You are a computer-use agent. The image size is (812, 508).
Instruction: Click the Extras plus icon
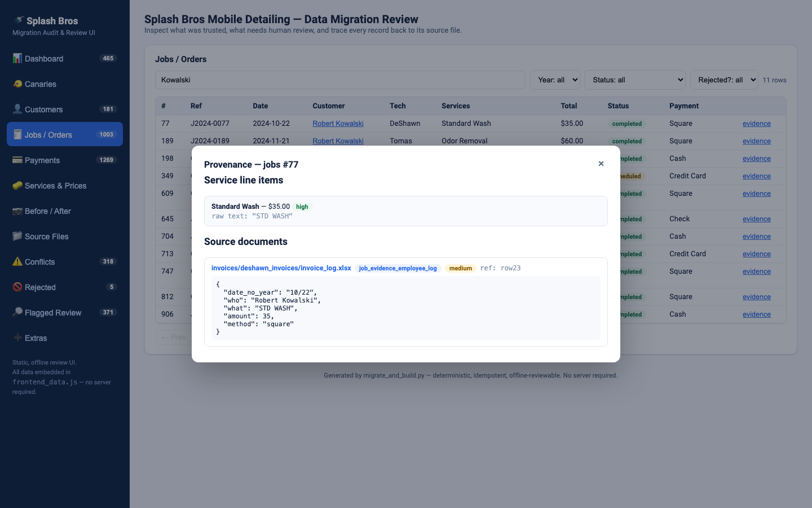pyautogui.click(x=17, y=338)
